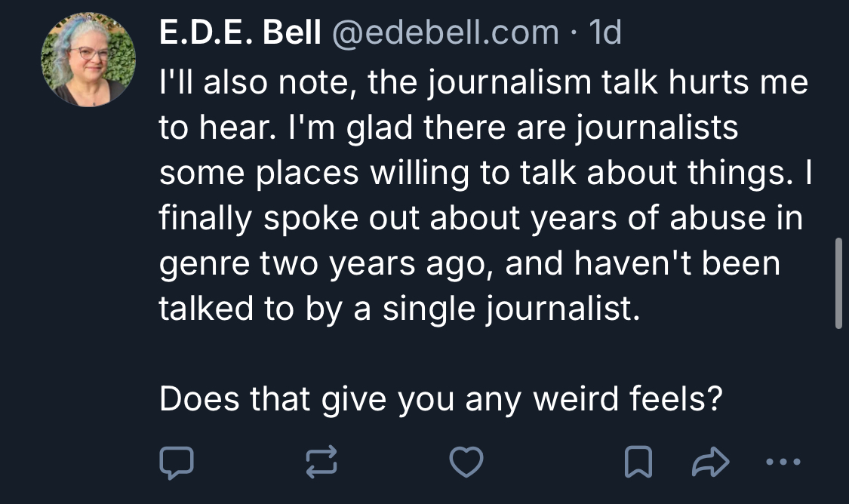Screen dimensions: 849x504
Task: Click the vertical scrollbar thumb
Action: tap(838, 283)
